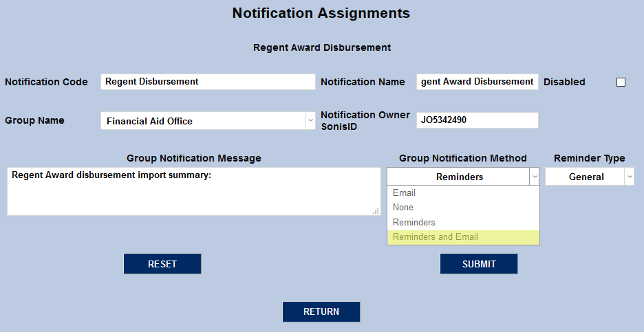
Task: Click into the Notification Code field
Action: tap(208, 82)
